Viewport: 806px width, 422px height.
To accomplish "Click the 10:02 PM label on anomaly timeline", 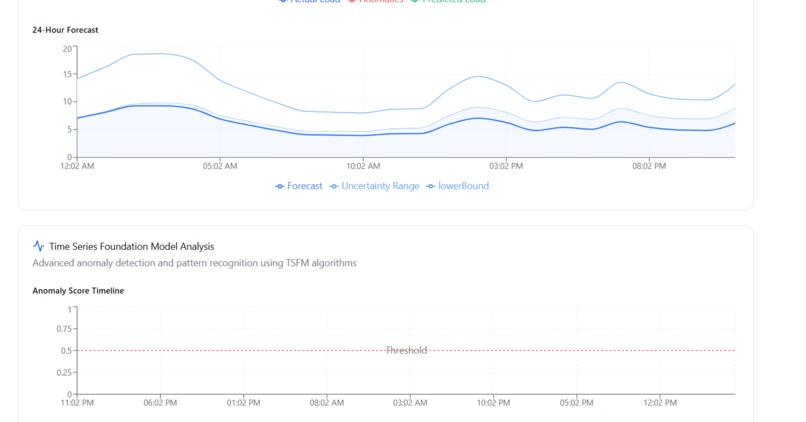I will (x=493, y=403).
